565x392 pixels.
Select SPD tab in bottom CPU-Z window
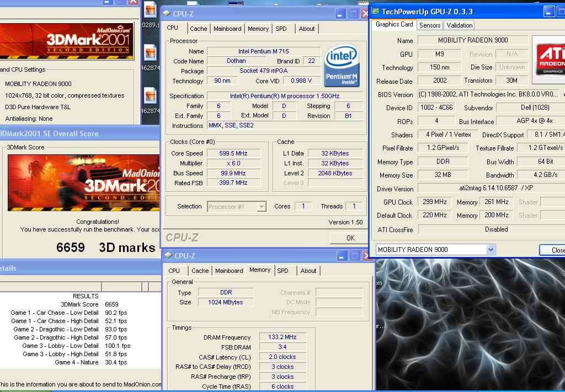283,271
